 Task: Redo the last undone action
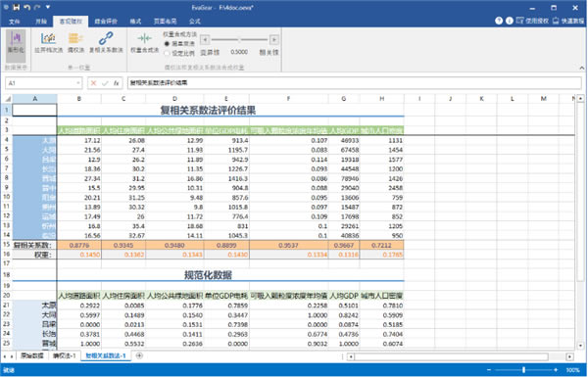[37, 7]
